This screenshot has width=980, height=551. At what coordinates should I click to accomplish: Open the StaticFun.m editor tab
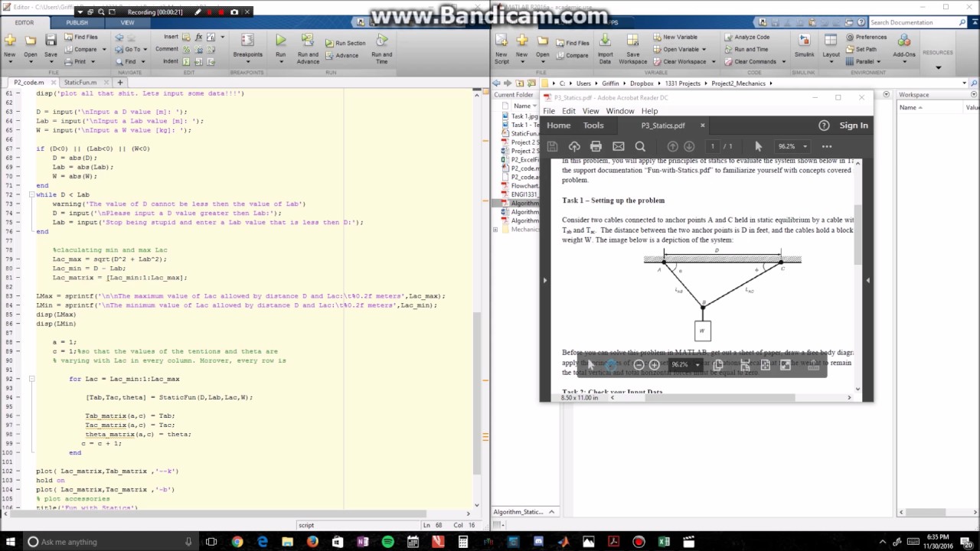[80, 82]
